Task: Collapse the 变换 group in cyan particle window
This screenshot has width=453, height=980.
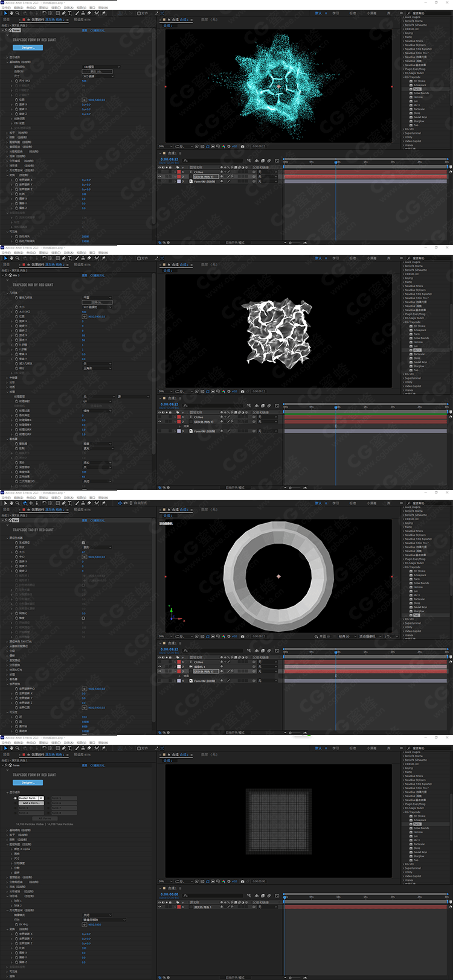Action: tap(8, 175)
